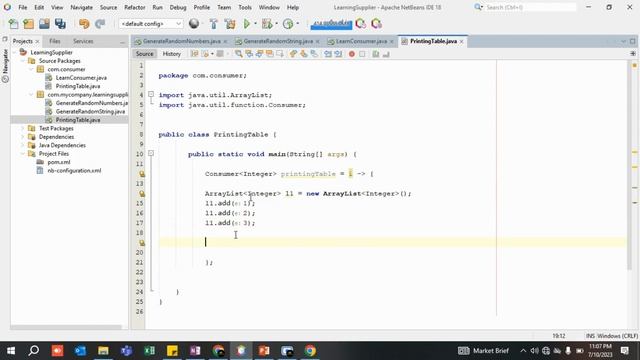This screenshot has height=360, width=640.
Task: Select LearnConsumer.java in the project tree
Action: point(81,78)
